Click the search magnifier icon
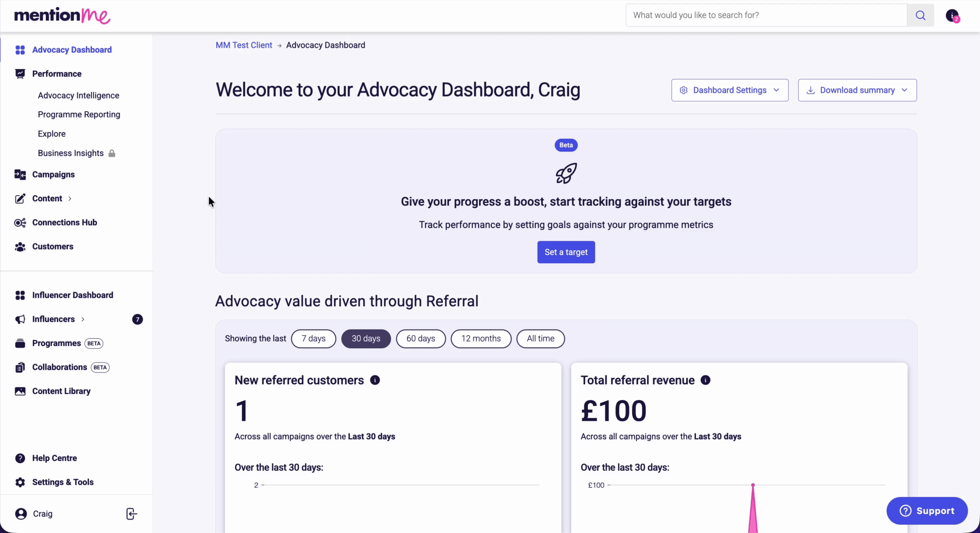This screenshot has height=533, width=980. click(x=920, y=15)
